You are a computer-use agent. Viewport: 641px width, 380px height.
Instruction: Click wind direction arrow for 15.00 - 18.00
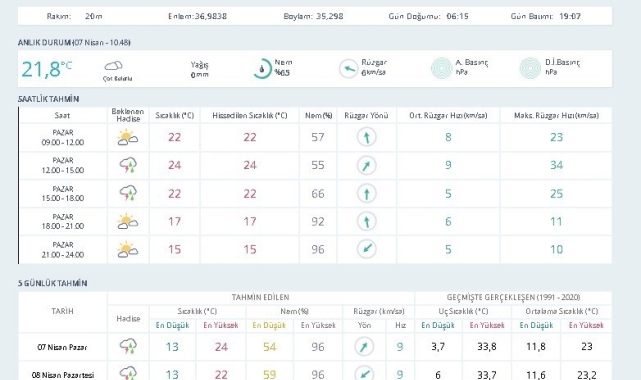click(366, 193)
